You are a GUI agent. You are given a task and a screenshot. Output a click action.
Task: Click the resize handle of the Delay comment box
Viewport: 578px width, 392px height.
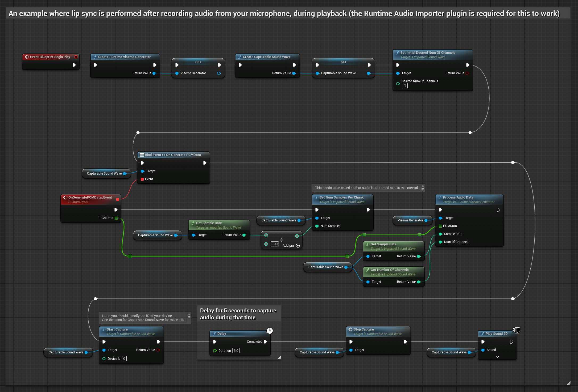[279, 358]
